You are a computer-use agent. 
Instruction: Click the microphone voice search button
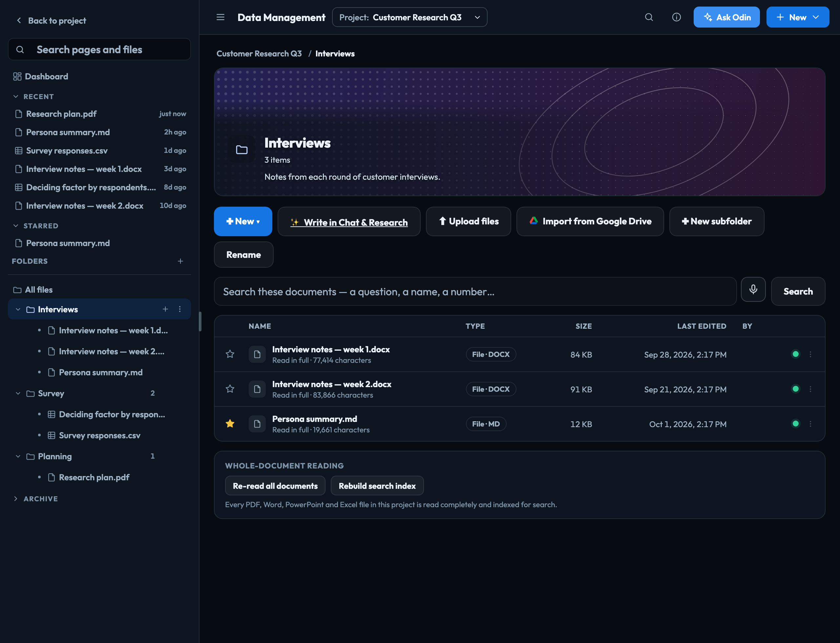753,289
